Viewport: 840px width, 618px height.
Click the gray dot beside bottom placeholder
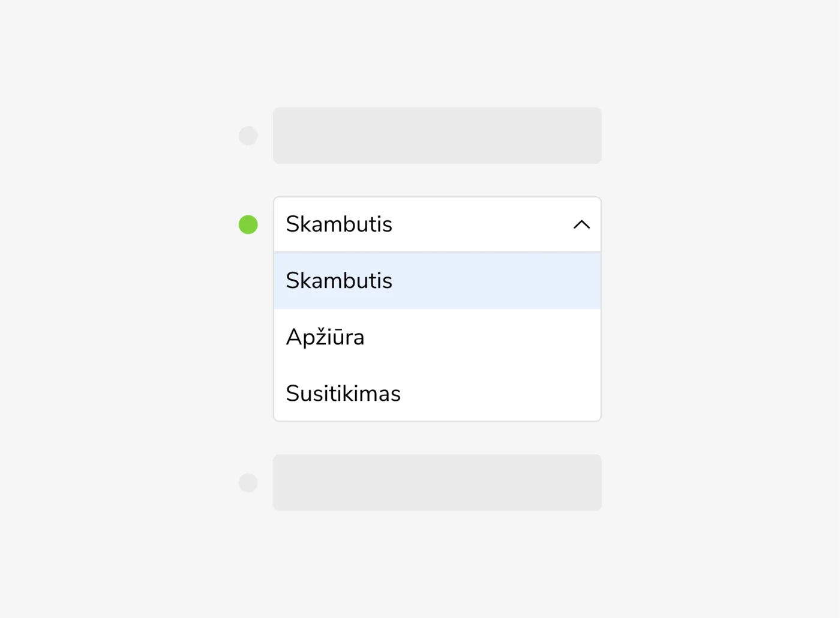click(x=248, y=482)
